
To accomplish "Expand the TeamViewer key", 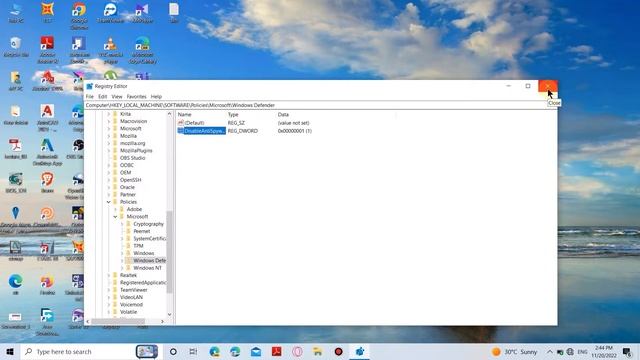I will (109, 290).
